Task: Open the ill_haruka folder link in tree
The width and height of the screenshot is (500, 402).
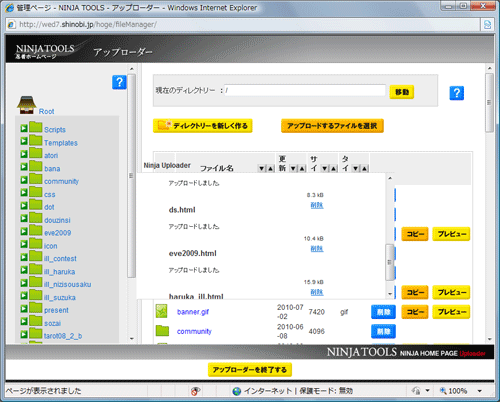Action: [x=60, y=272]
